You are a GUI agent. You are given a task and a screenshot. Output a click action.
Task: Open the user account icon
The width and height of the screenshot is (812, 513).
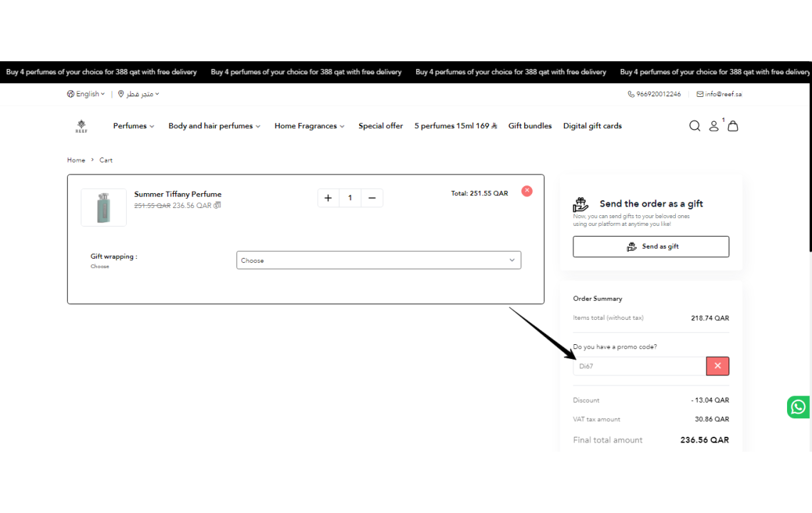point(714,126)
